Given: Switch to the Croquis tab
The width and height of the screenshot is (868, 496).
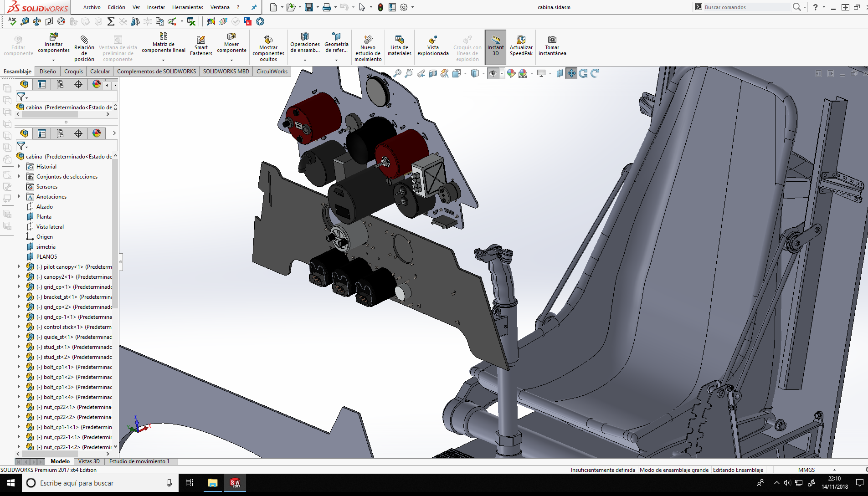Looking at the screenshot, I should [73, 72].
